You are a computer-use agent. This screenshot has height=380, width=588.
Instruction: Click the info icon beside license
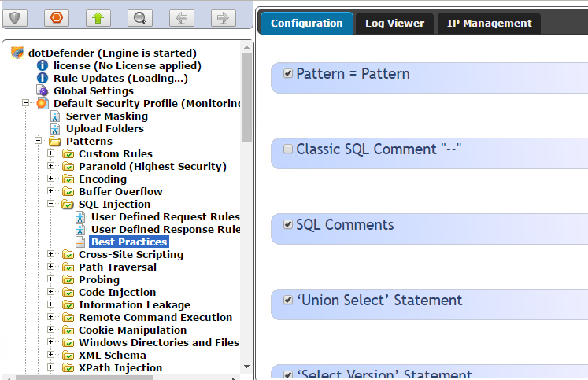(43, 65)
